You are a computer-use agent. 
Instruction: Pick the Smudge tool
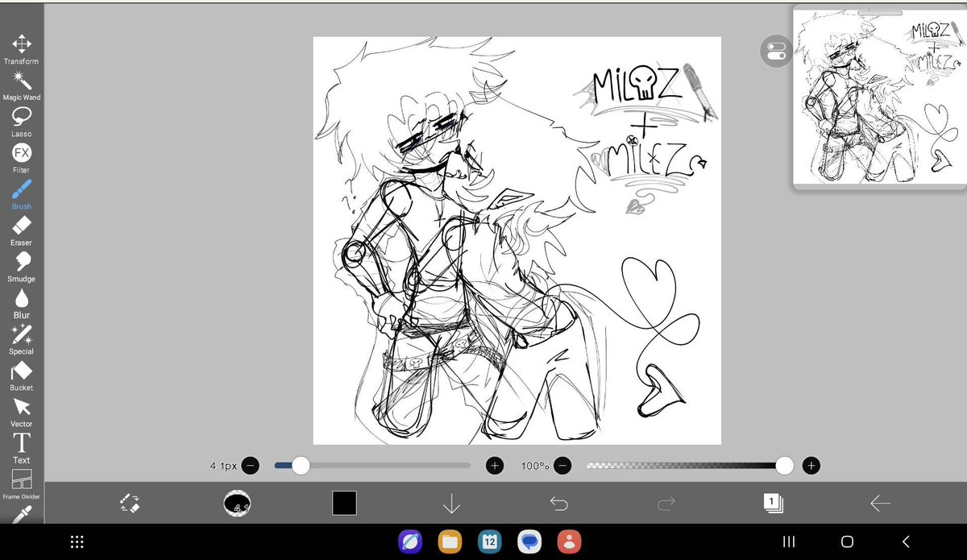click(x=21, y=266)
